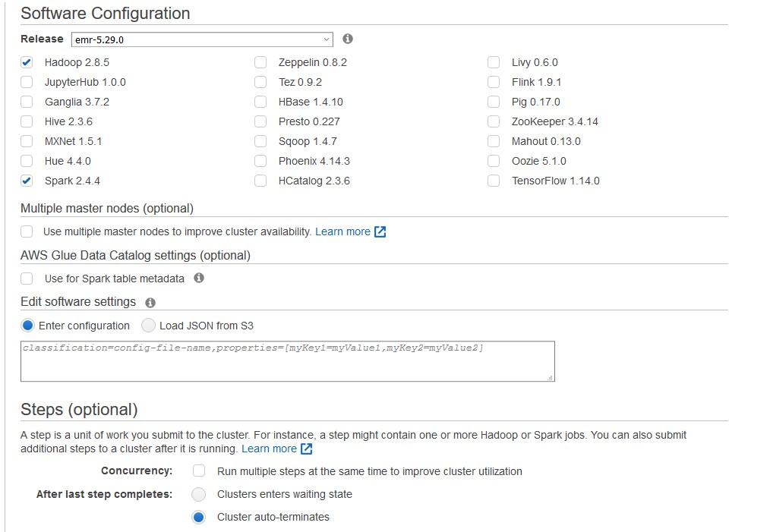Check the Mahout 0.13.0 checkbox

coord(494,141)
